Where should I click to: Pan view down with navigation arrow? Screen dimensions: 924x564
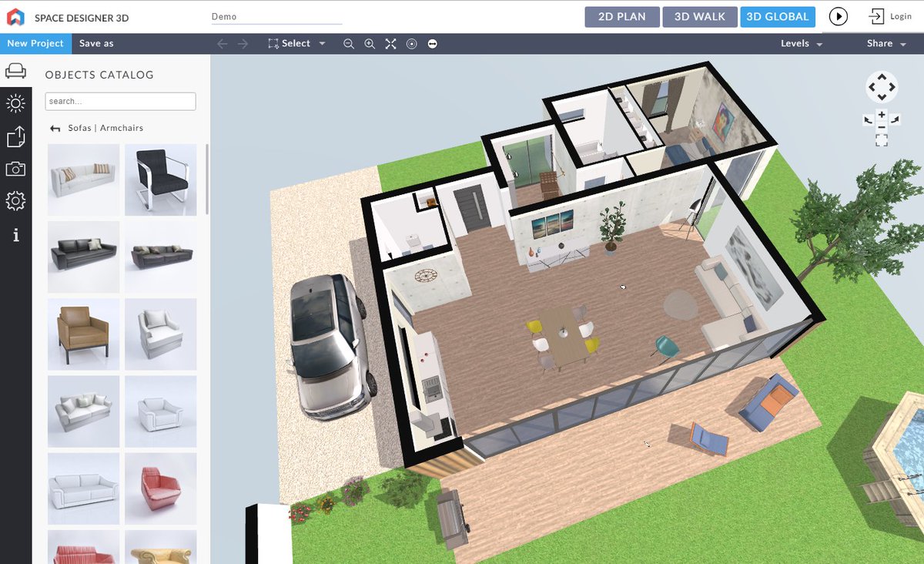click(x=882, y=98)
